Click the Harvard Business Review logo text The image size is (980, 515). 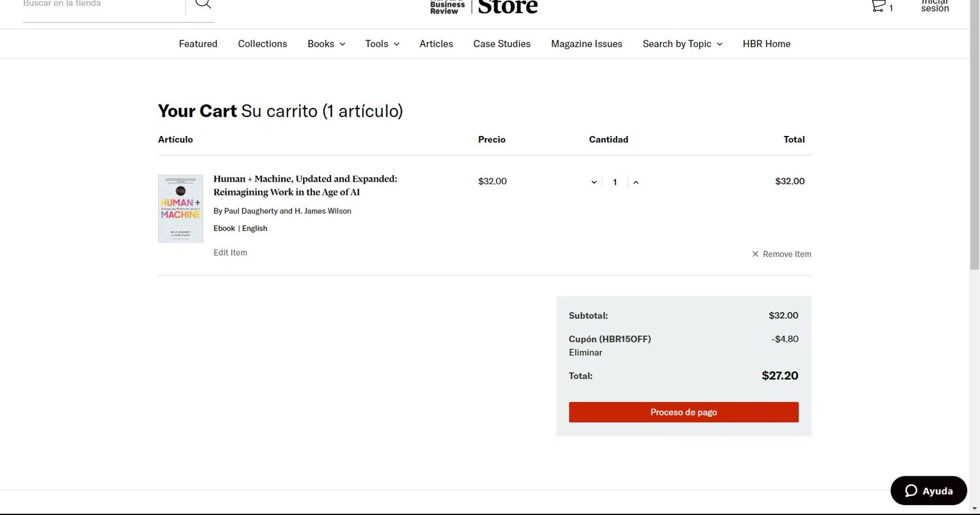(x=448, y=7)
